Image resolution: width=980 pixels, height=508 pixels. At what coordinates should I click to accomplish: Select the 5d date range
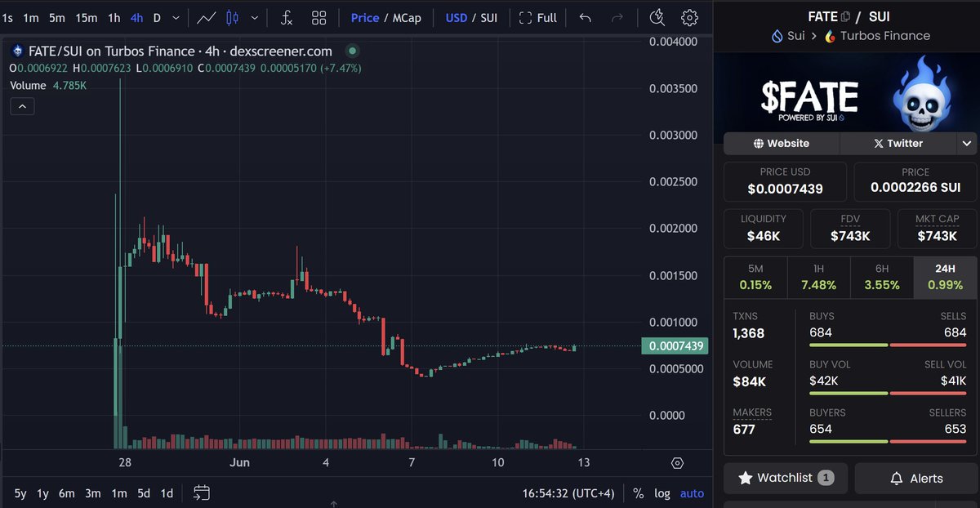coord(144,493)
